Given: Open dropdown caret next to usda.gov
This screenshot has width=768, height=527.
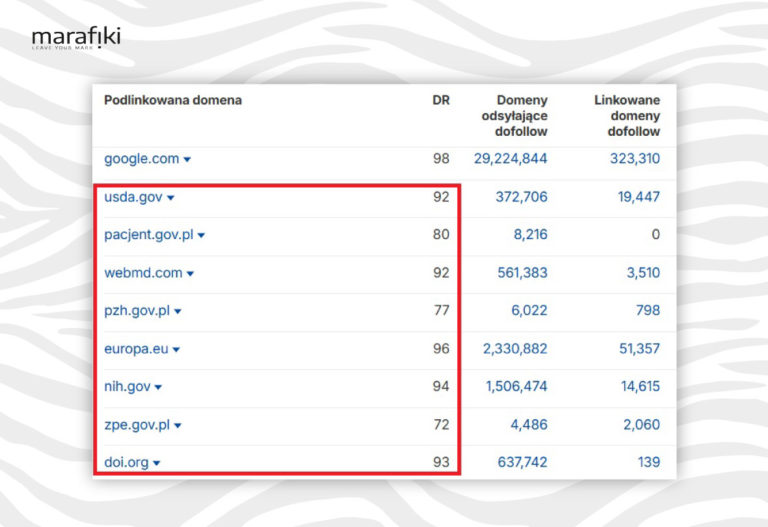Looking at the screenshot, I should (170, 198).
